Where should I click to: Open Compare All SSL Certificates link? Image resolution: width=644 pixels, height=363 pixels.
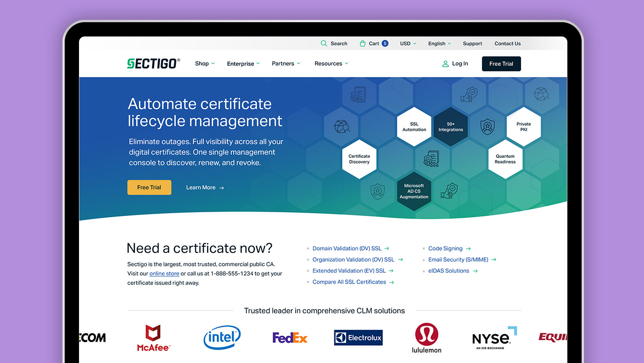(x=349, y=282)
